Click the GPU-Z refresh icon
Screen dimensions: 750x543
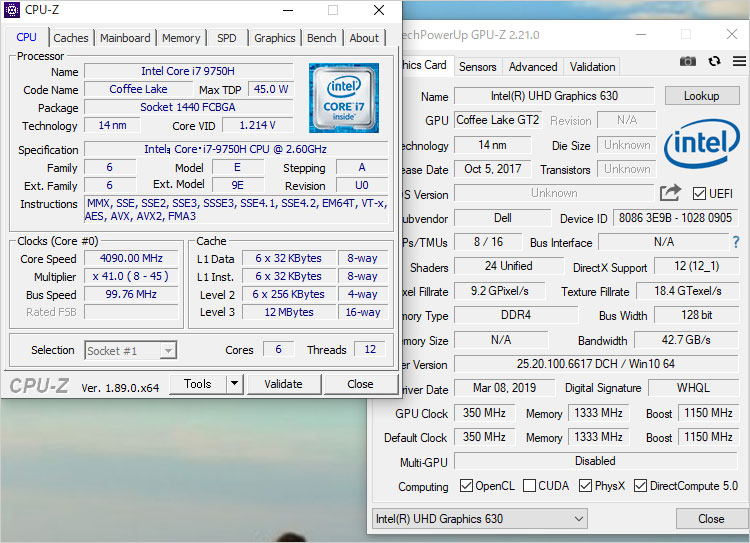pyautogui.click(x=714, y=61)
